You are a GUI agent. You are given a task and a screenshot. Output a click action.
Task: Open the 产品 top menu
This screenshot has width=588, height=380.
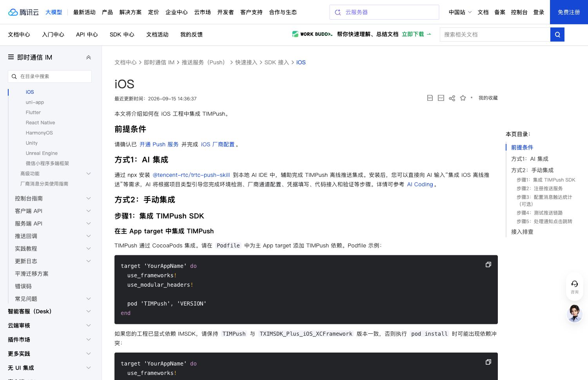pos(107,12)
